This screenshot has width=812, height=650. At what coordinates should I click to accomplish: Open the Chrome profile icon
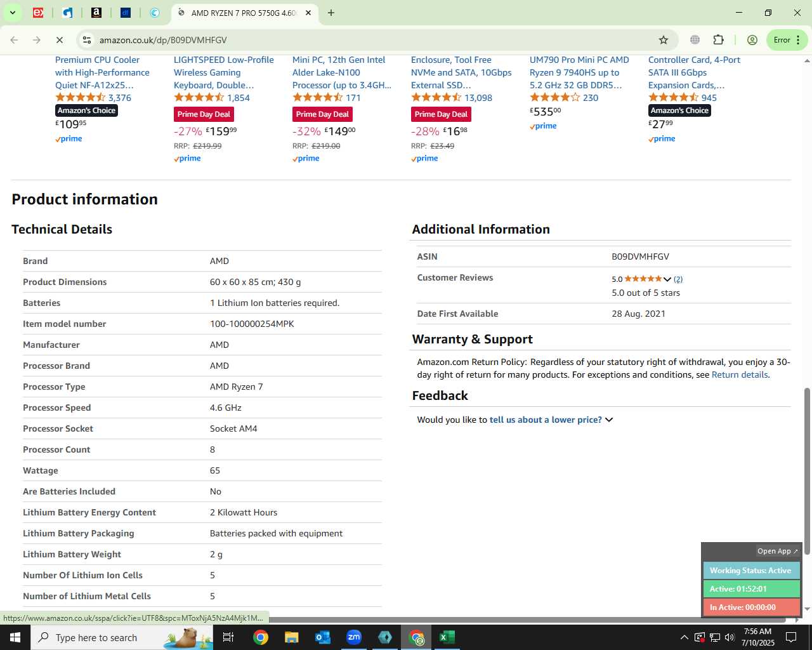752,40
